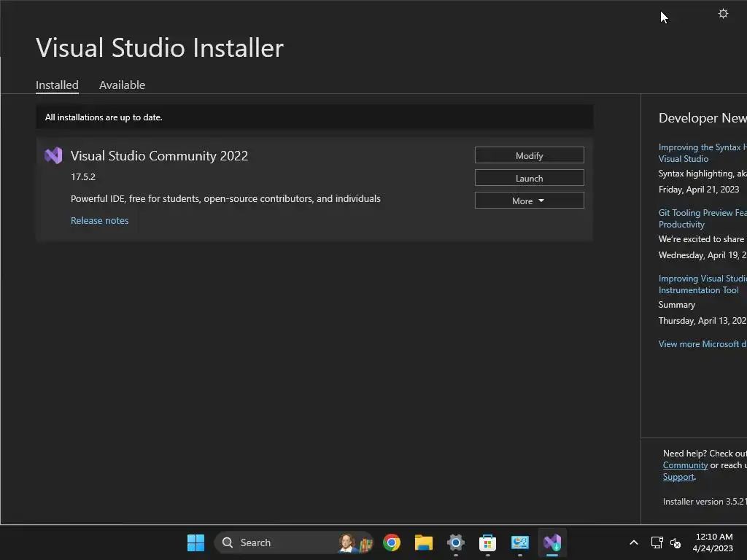The height and width of the screenshot is (560, 747).
Task: Click the muted volume tray icon
Action: pos(676,542)
